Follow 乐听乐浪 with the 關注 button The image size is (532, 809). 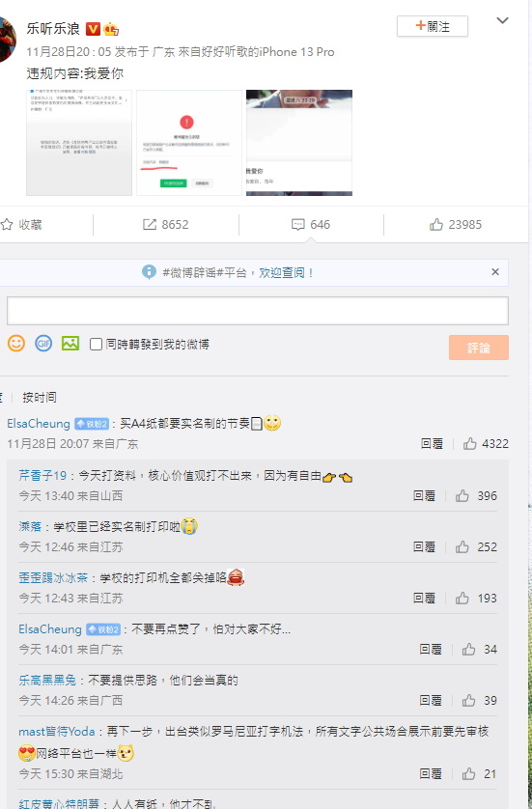(433, 26)
